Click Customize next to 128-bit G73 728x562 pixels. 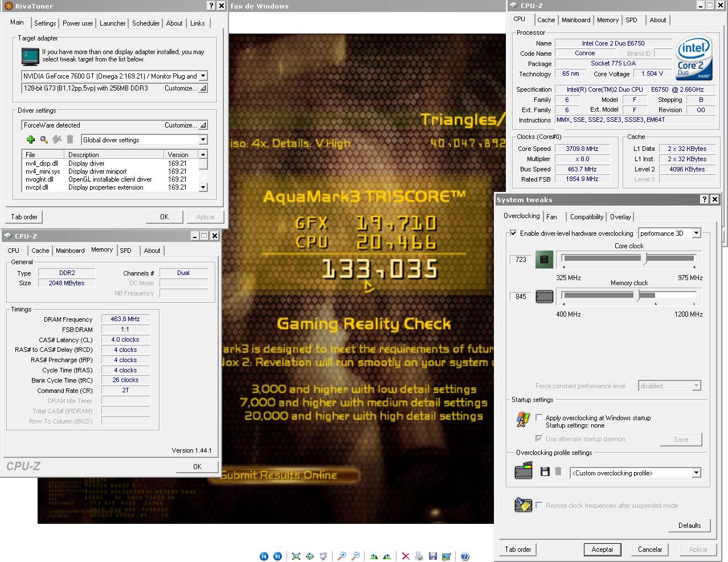(185, 88)
